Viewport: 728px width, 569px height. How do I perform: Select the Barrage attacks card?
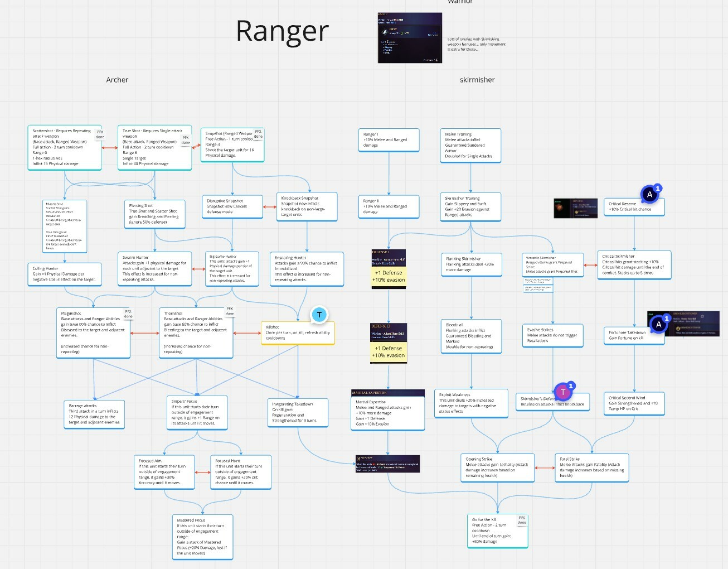[x=94, y=414]
